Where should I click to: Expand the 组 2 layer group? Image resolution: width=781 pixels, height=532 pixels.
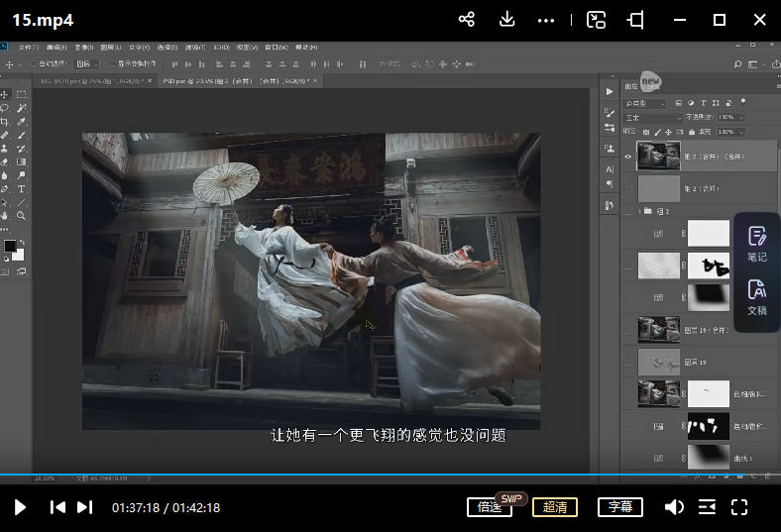tap(638, 210)
